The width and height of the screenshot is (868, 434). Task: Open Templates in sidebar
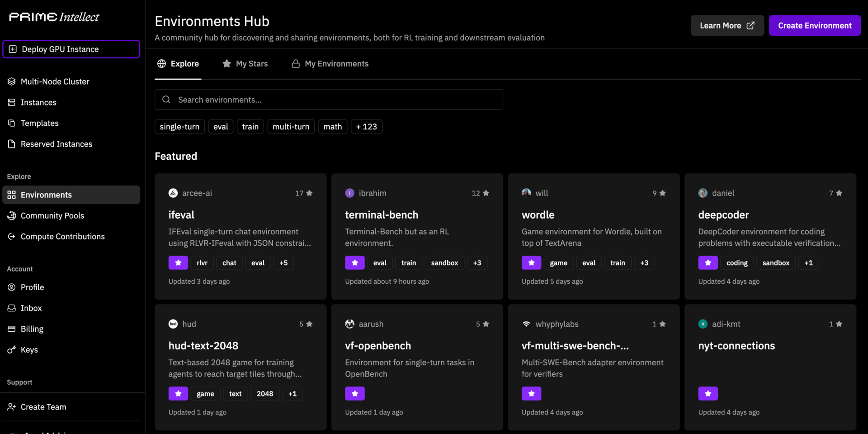71,123
